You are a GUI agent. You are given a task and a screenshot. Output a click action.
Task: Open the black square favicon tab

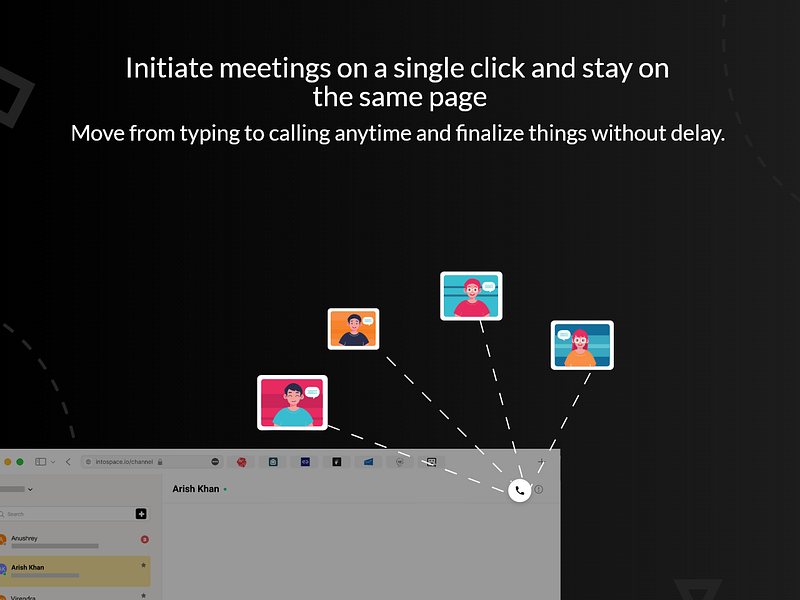pyautogui.click(x=337, y=462)
